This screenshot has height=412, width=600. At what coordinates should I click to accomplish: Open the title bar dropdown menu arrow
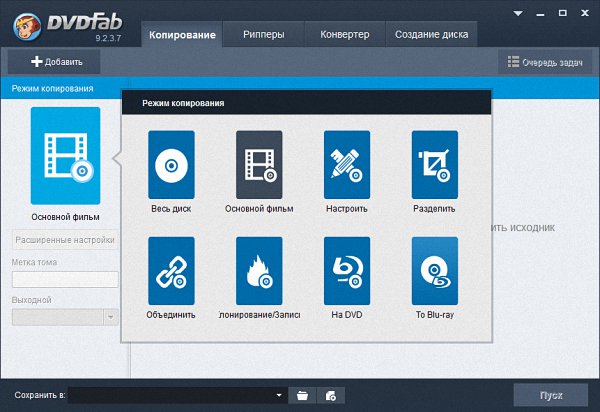[x=518, y=13]
